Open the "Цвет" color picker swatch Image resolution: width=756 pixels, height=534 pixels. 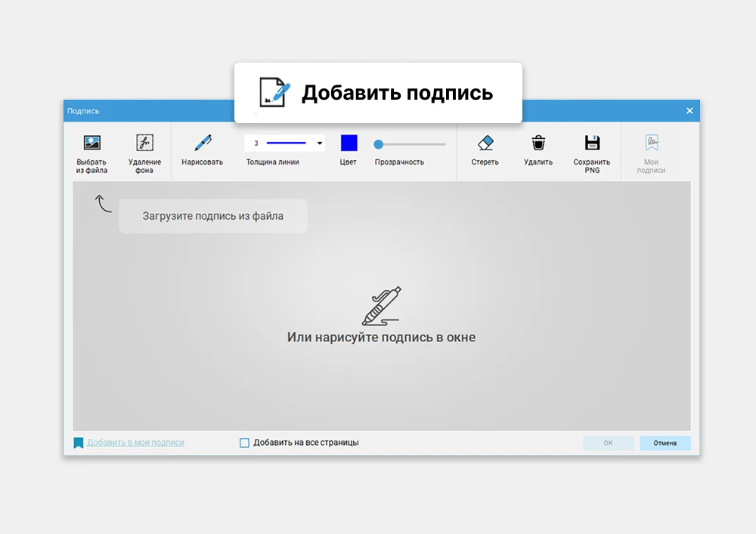[x=348, y=143]
